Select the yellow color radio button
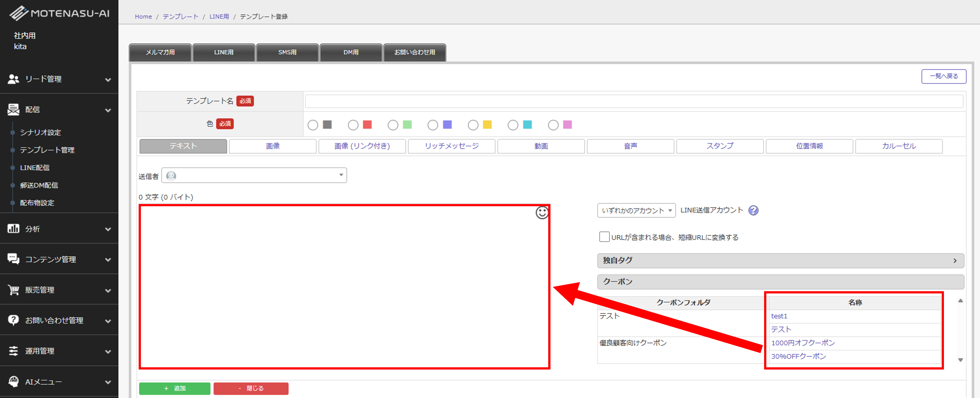Viewport: 980px width, 398px height. pyautogui.click(x=473, y=125)
